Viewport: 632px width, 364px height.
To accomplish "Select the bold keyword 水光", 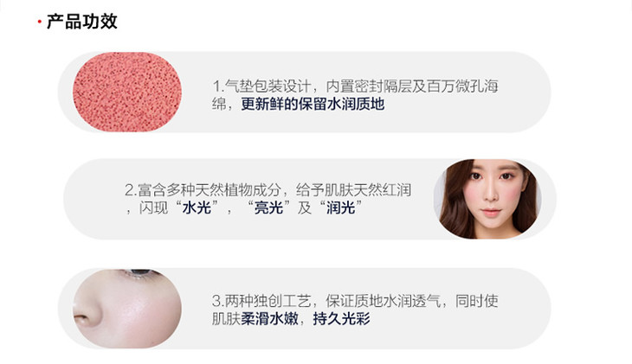I will (x=197, y=208).
